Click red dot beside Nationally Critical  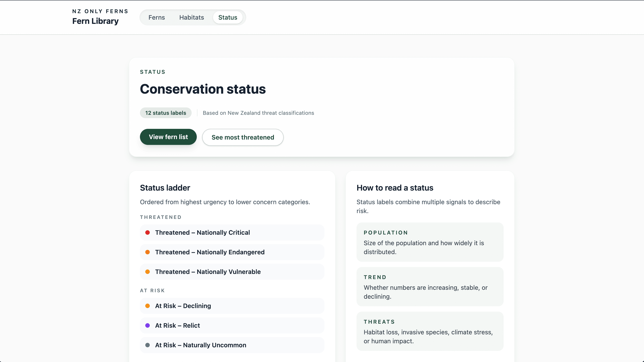click(x=148, y=232)
